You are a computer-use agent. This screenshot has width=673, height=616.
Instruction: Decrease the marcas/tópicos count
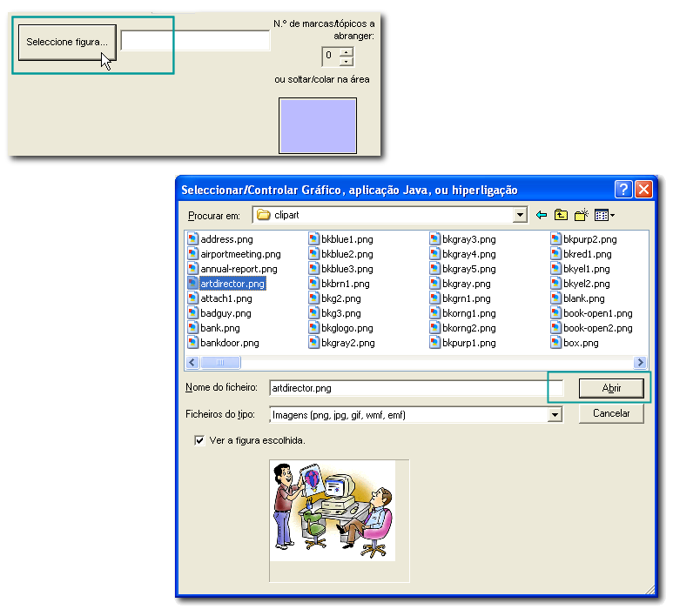pos(347,61)
